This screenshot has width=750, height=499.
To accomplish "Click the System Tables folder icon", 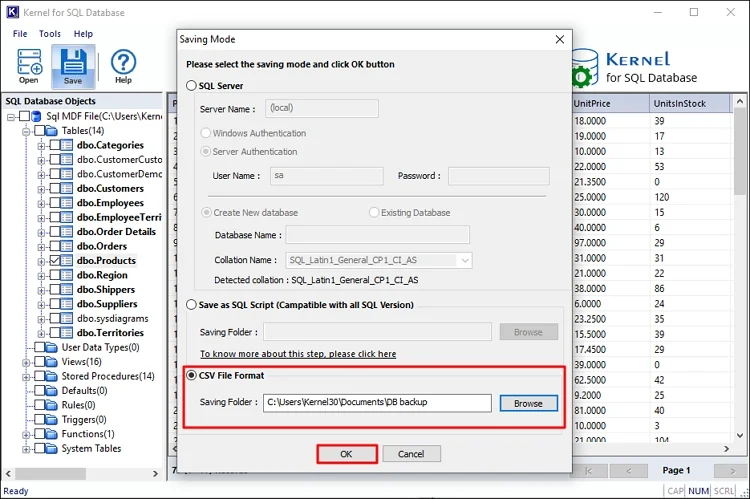I will click(51, 448).
